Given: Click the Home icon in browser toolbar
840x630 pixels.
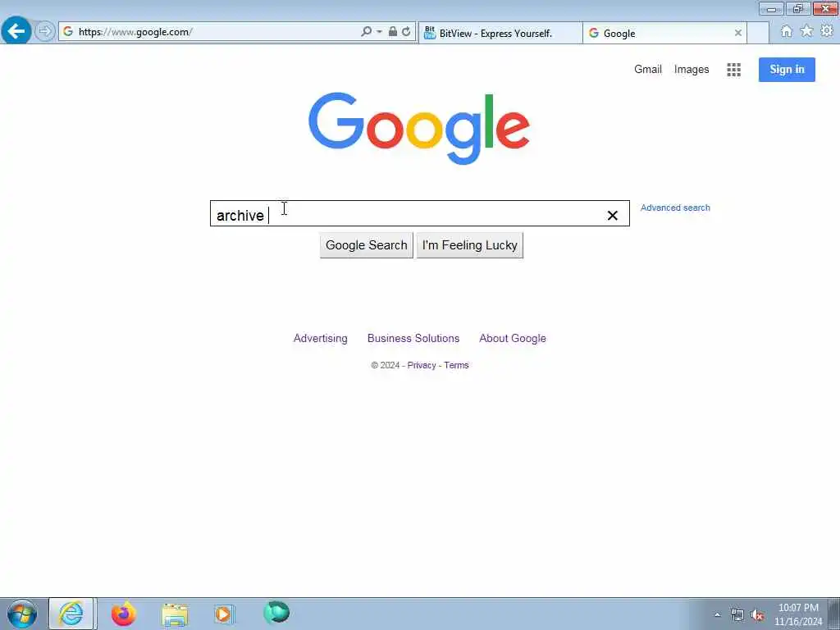Looking at the screenshot, I should click(x=786, y=31).
